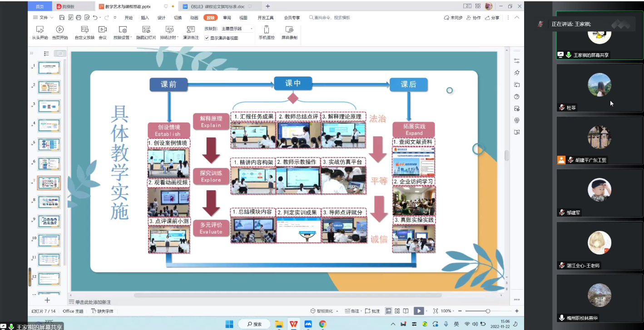The height and width of the screenshot is (330, 644).
Task: Click the 当页开始 play icon
Action: tap(59, 30)
